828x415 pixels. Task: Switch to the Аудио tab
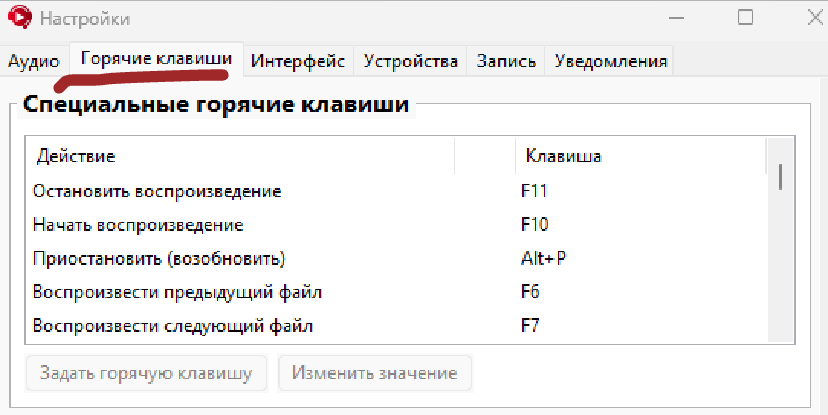pyautogui.click(x=34, y=61)
